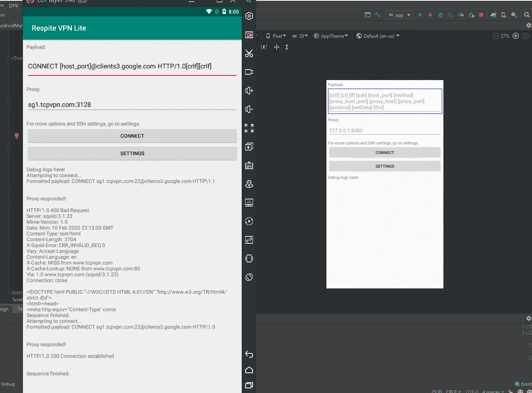This screenshot has height=393, width=532.
Task: Open virtual GPS location tool
Action: [249, 184]
